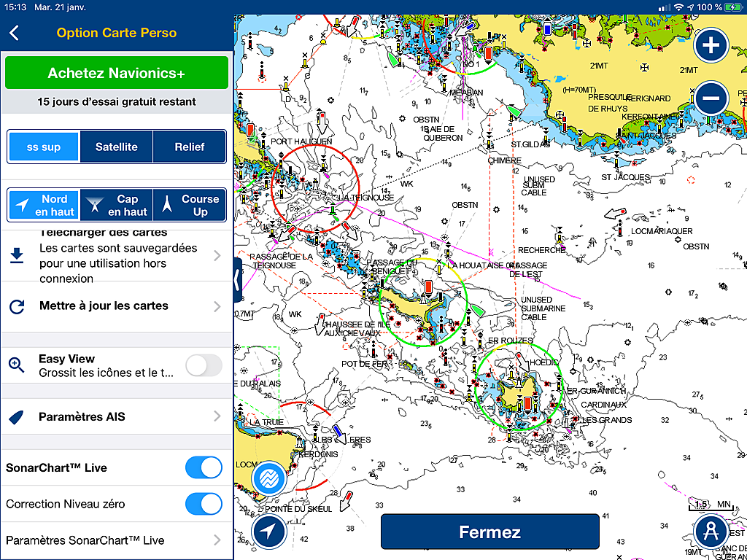Viewport: 747px width, 560px height.
Task: Open the Mettre à jour les cartes entry
Action: (x=117, y=307)
